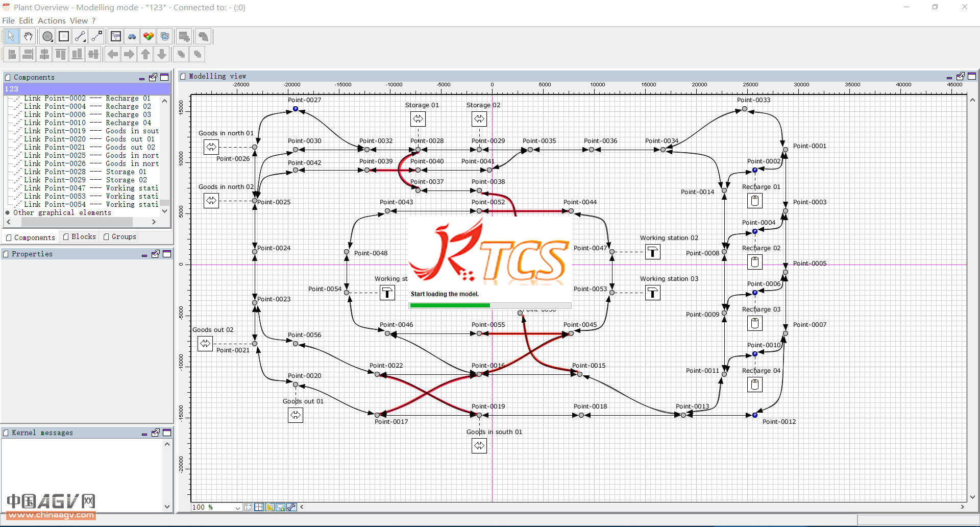Screen dimensions: 980x527
Task: Expand the Other graphical elements node
Action: coord(8,213)
